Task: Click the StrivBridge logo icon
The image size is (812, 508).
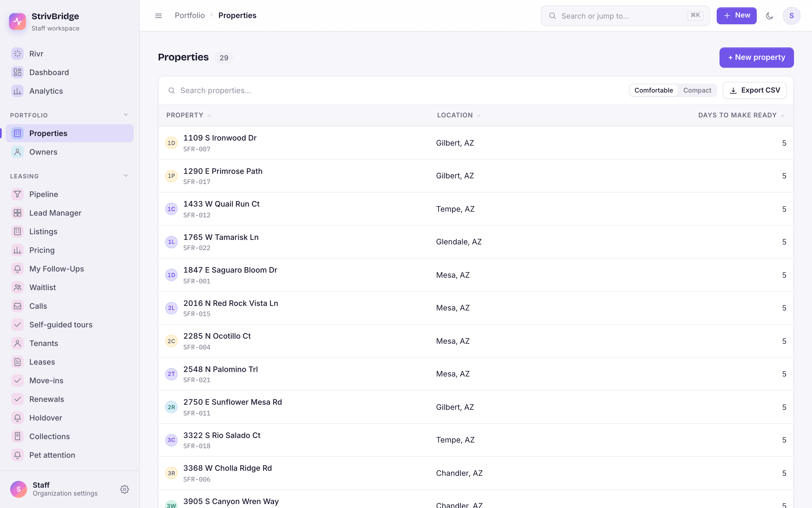Action: (x=17, y=21)
